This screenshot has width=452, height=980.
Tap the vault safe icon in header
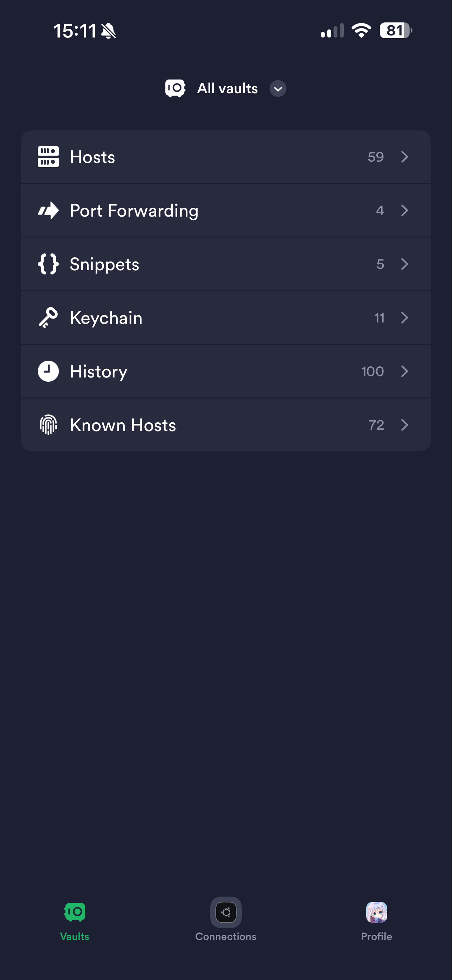(x=176, y=88)
